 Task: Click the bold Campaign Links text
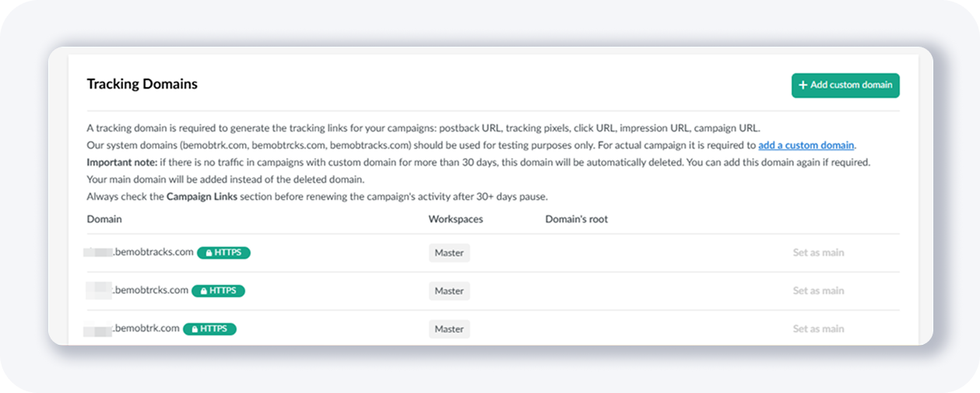pyautogui.click(x=202, y=197)
